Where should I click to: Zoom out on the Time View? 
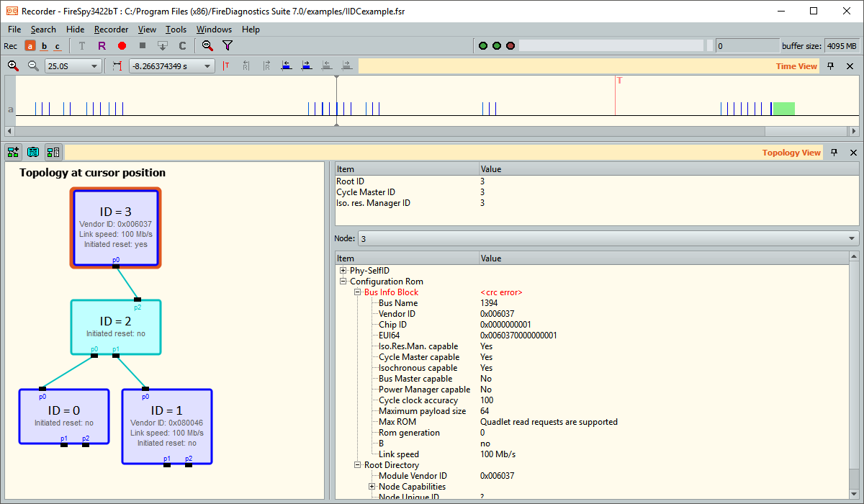pos(33,66)
